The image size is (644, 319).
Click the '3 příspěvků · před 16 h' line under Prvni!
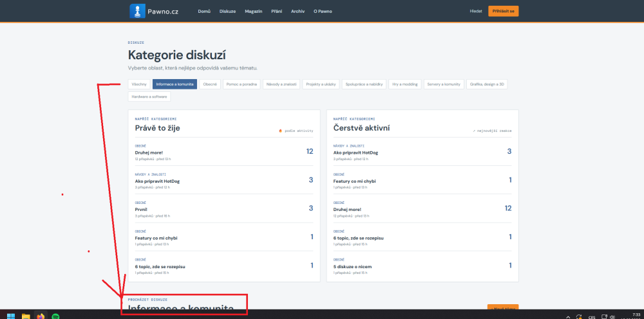153,215
